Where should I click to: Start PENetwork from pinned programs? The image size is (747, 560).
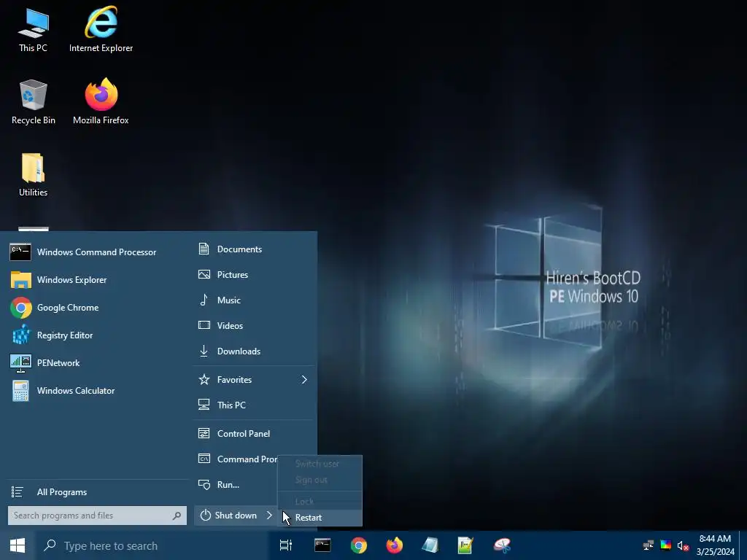(x=97, y=363)
